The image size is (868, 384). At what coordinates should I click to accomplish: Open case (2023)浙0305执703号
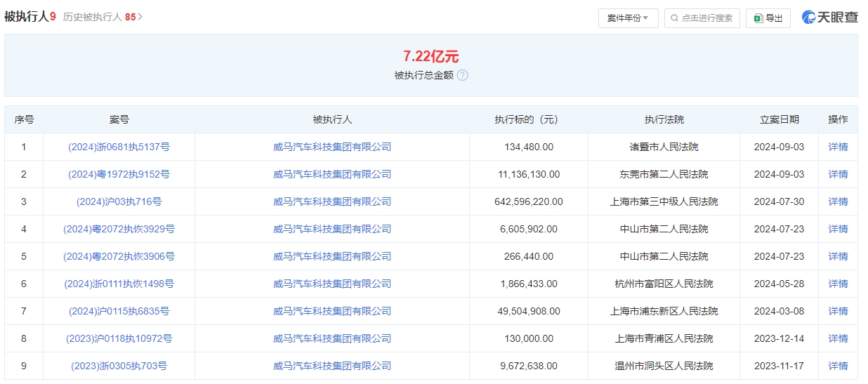(x=119, y=366)
